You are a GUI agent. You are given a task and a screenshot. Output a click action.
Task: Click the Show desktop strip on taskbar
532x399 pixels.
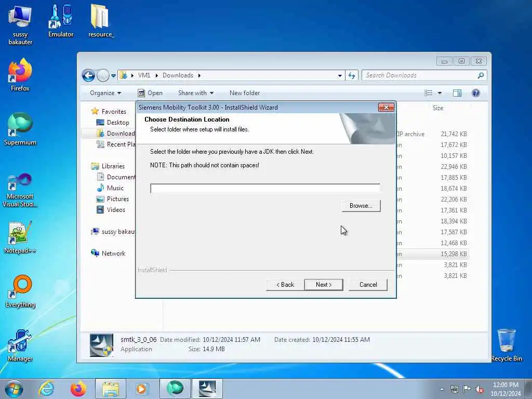(x=528, y=389)
